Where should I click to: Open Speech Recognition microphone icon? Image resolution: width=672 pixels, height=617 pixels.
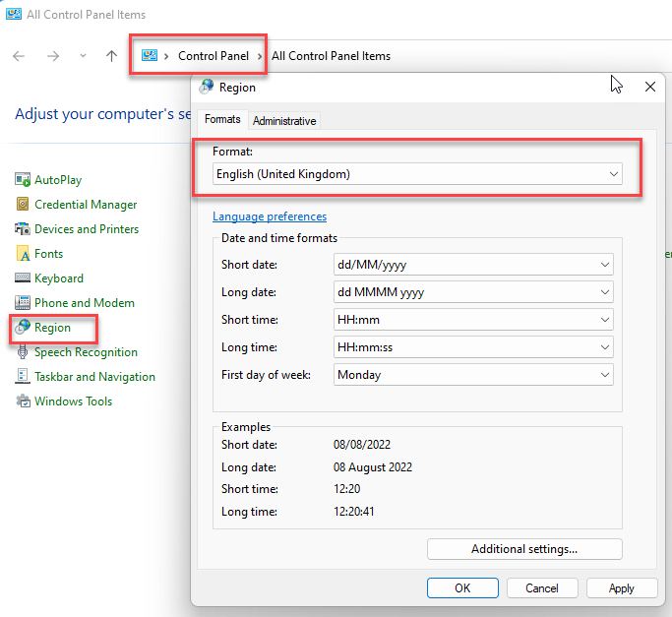pyautogui.click(x=24, y=352)
